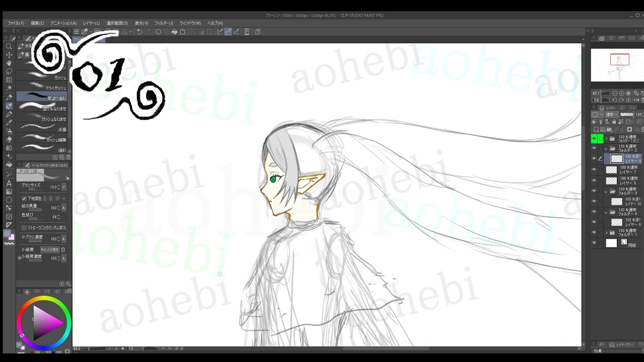Screen dimensions: 644x362
Task: Select the active Brush tool
Action: click(9, 106)
